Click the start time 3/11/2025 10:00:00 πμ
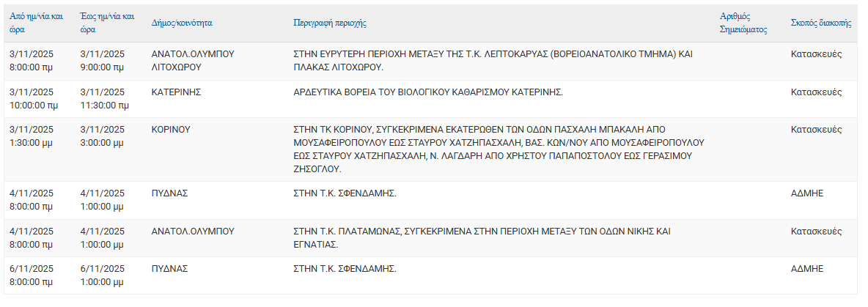The height and width of the screenshot is (307, 868). pyautogui.click(x=32, y=98)
